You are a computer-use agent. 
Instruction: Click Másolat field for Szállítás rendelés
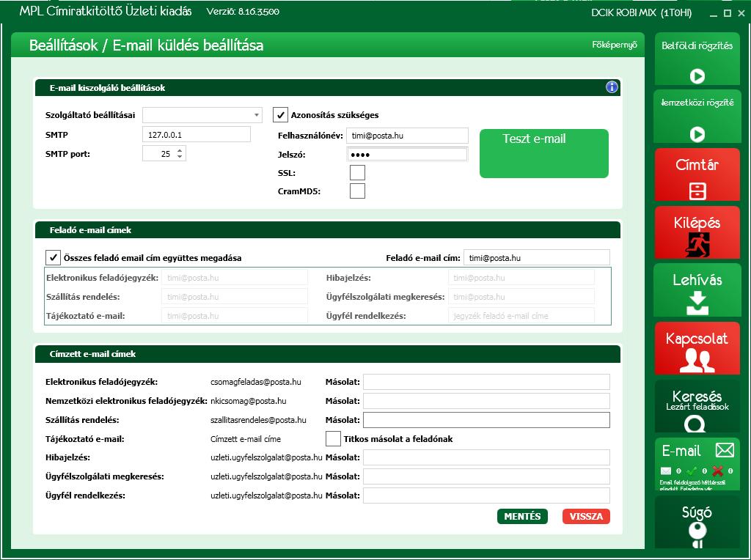[487, 420]
